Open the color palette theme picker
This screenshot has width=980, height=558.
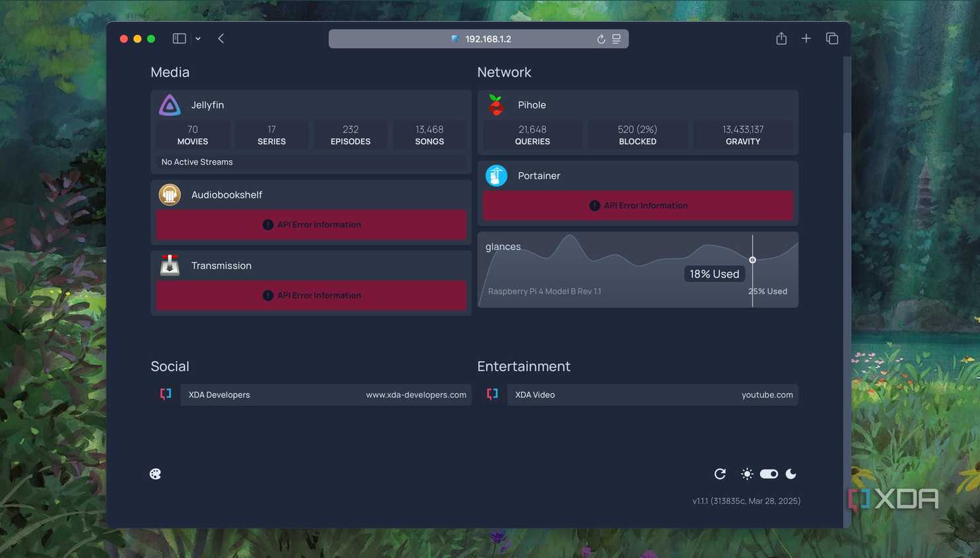[x=155, y=474]
